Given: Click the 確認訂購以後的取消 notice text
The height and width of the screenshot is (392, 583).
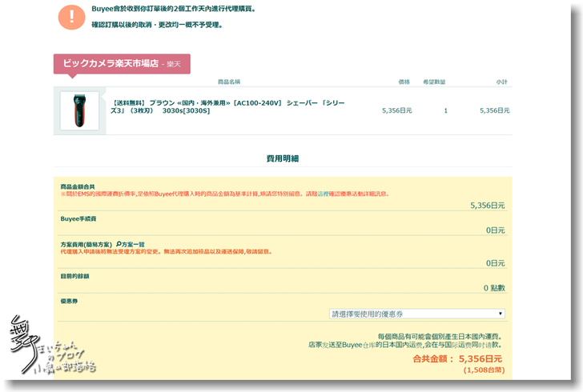Looking at the screenshot, I should click(x=151, y=25).
